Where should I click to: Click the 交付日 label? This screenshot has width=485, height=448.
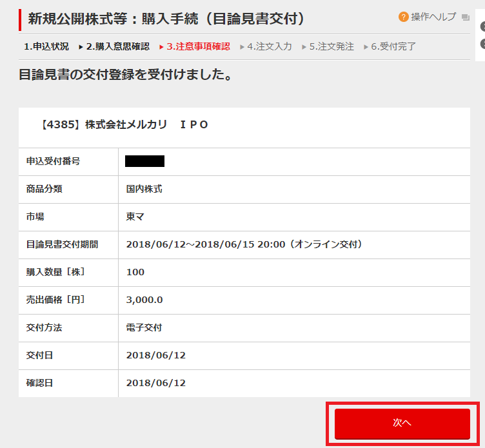click(x=39, y=355)
